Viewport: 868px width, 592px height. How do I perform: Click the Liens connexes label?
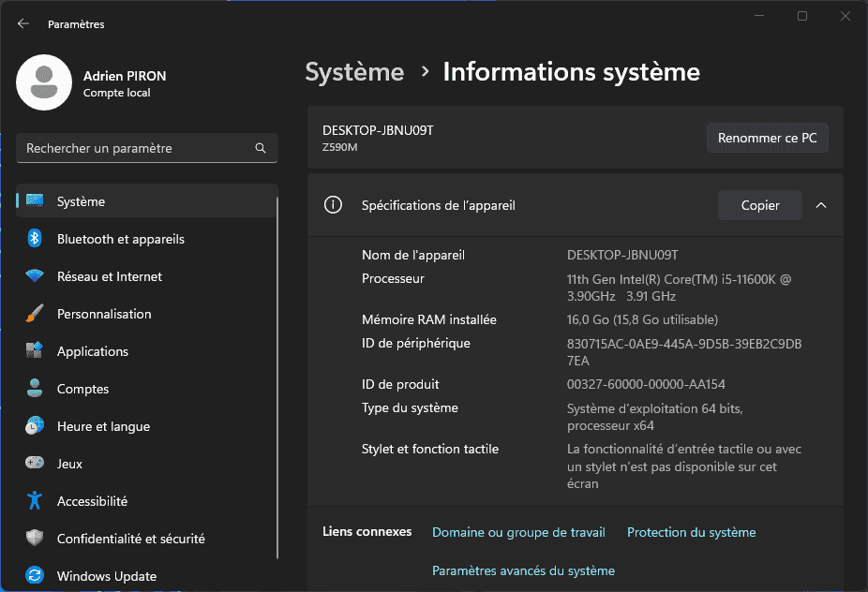pos(367,532)
